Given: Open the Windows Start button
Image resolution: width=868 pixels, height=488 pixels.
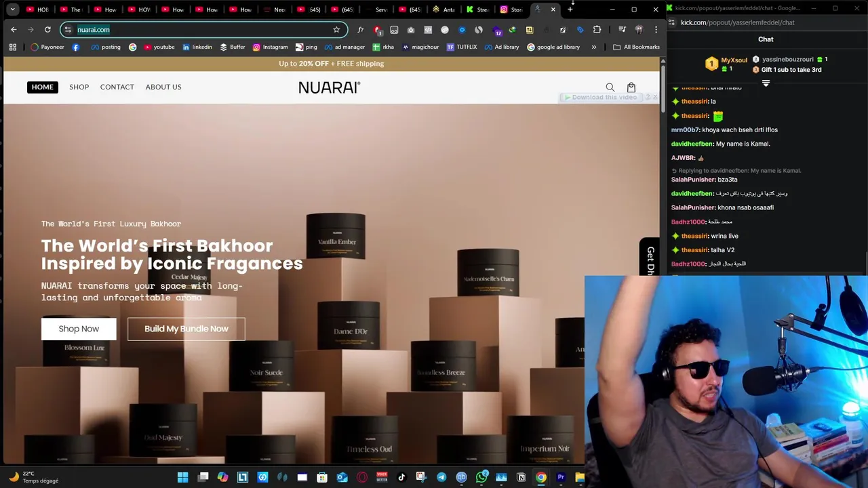Looking at the screenshot, I should tap(182, 477).
